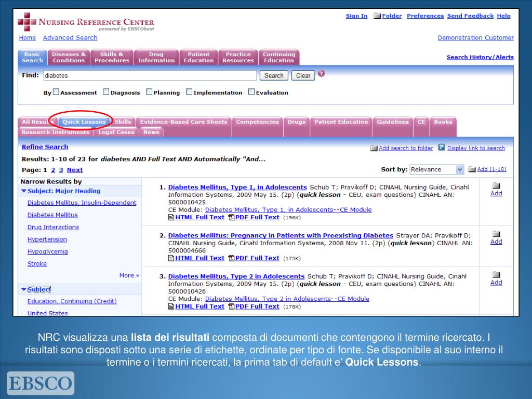This screenshot has width=532, height=399.
Task: Collapse the Subject: Major Heading section
Action: [24, 191]
